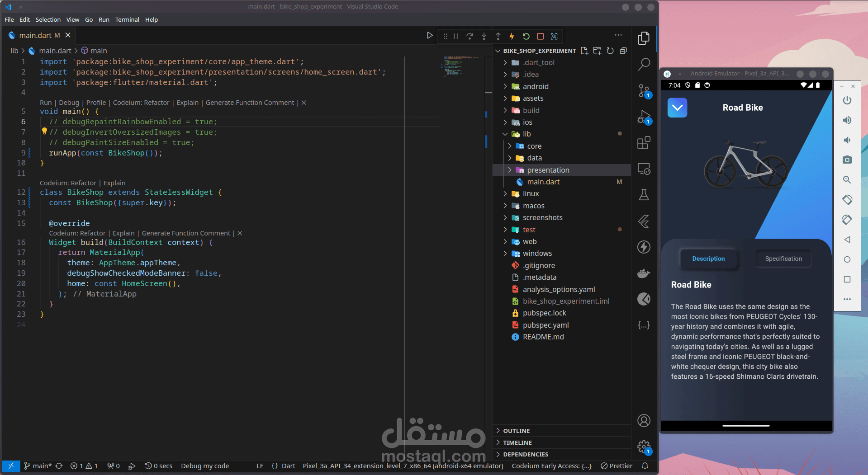Open the Widget Inspector from debug toolbar
Image resolution: width=868 pixels, height=475 pixels.
click(554, 36)
